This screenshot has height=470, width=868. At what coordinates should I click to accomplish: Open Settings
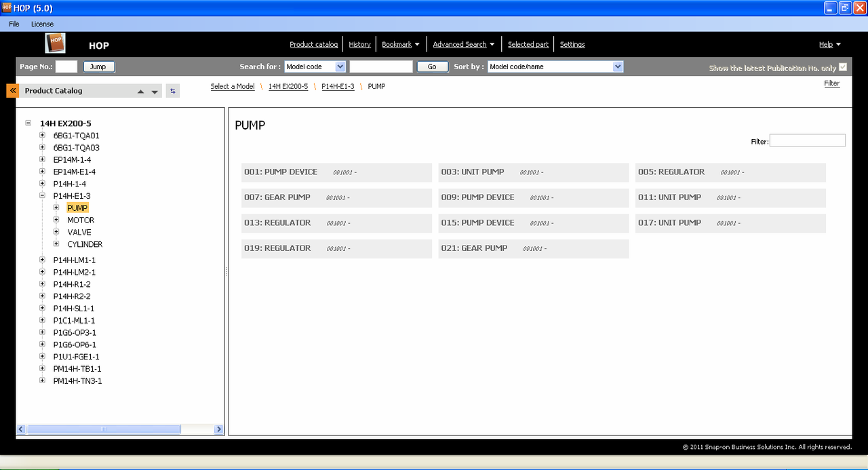[572, 45]
